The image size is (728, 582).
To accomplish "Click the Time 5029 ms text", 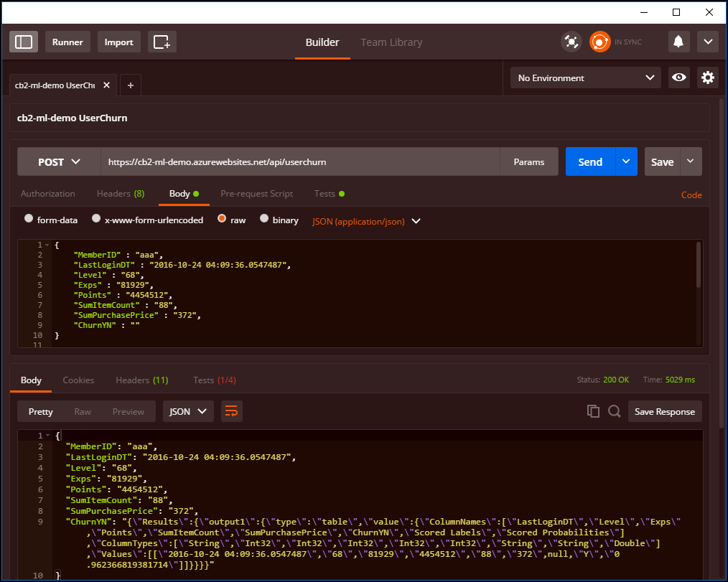I will click(x=669, y=380).
